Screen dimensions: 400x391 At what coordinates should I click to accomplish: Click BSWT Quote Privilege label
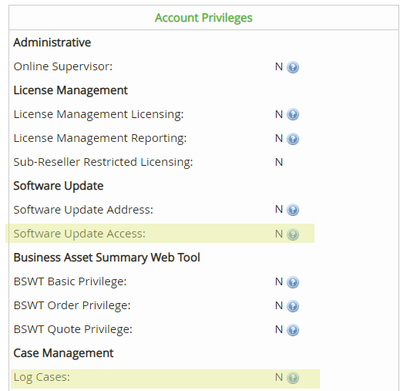click(x=73, y=329)
